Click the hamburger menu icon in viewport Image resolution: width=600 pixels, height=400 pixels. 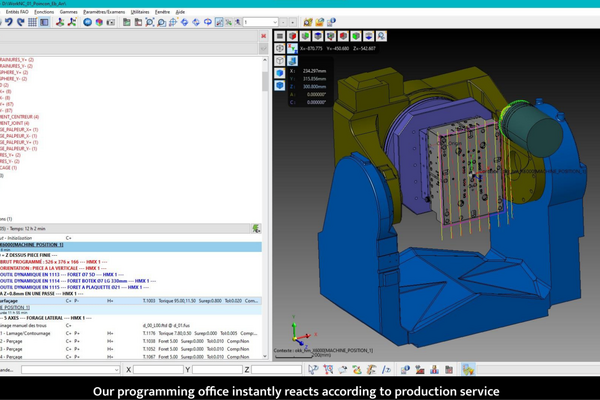[280, 35]
